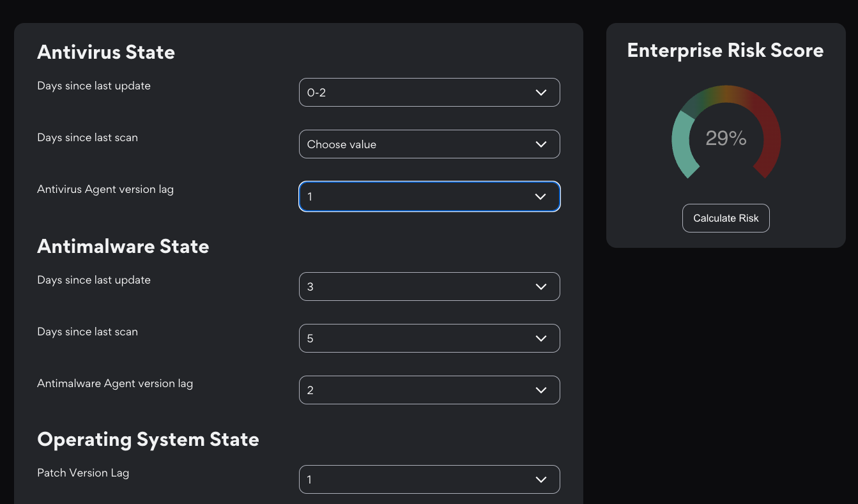Open Antivirus 'Days since last scan' dropdown
The height and width of the screenshot is (504, 858).
[429, 144]
